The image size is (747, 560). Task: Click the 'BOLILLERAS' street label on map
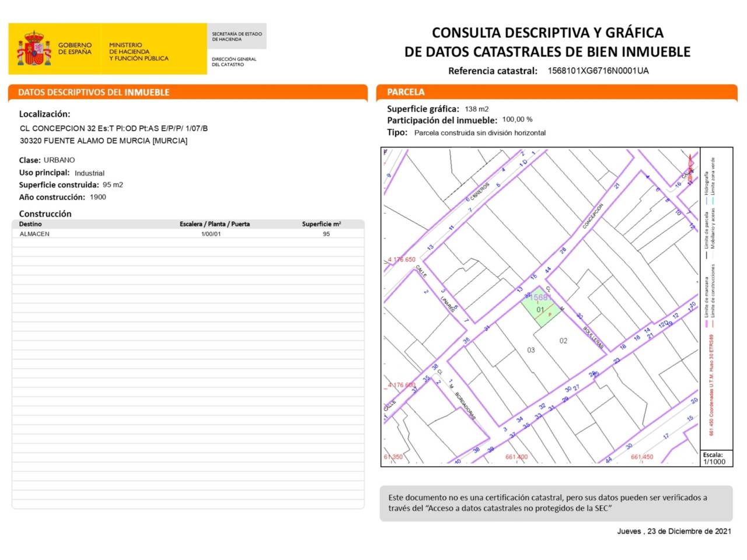593,338
